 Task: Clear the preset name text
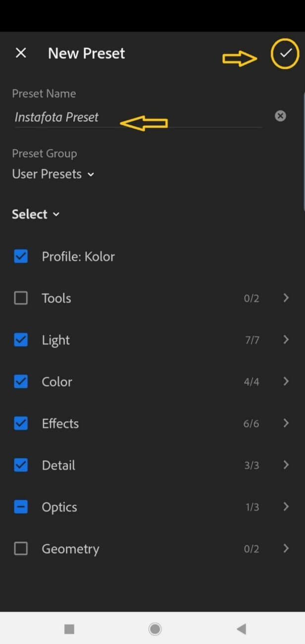point(280,116)
